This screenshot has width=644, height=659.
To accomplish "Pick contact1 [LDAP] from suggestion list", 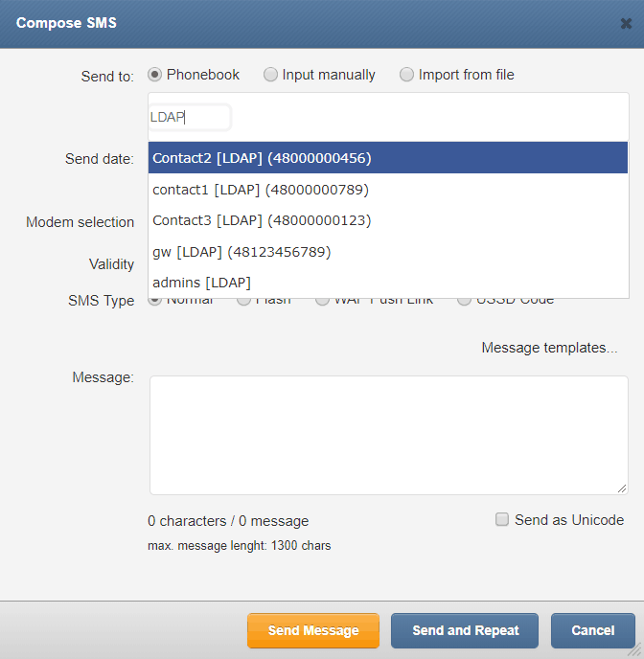I will coord(388,190).
